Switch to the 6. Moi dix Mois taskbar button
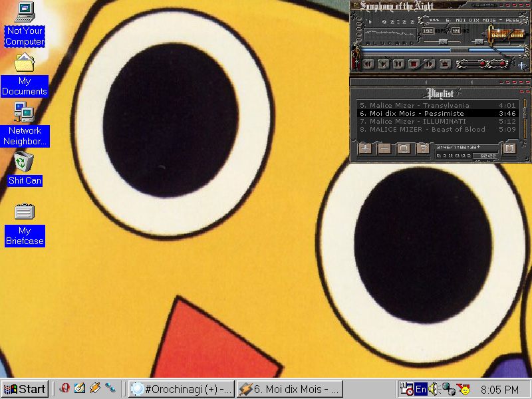 [290, 389]
